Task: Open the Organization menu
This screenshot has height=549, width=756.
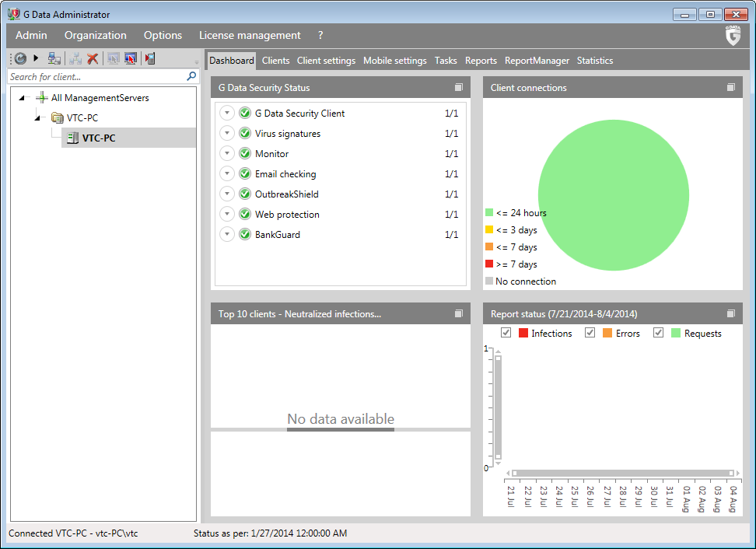Action: click(95, 35)
